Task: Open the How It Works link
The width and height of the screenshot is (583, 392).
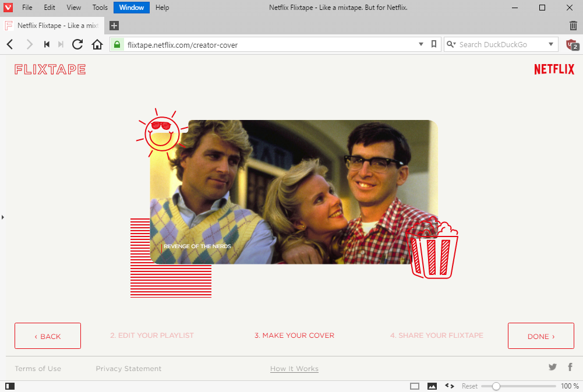Action: pos(294,369)
